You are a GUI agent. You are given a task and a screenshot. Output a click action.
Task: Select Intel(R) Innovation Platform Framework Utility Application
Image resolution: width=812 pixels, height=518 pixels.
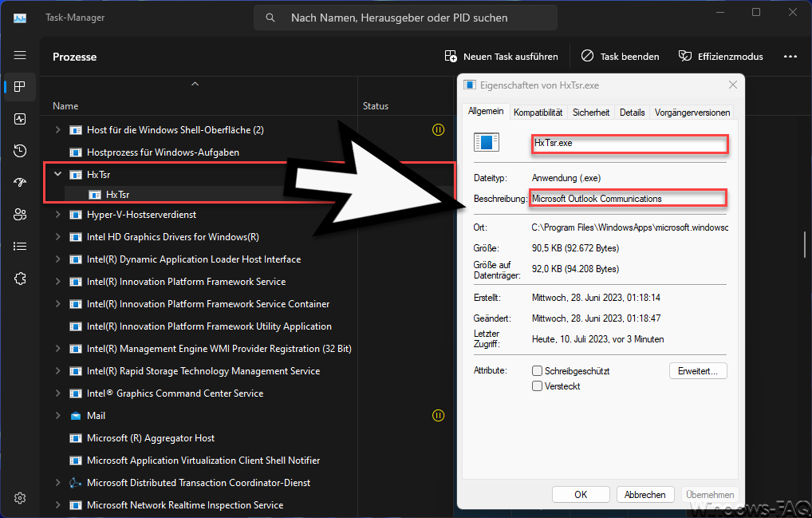pos(249,326)
